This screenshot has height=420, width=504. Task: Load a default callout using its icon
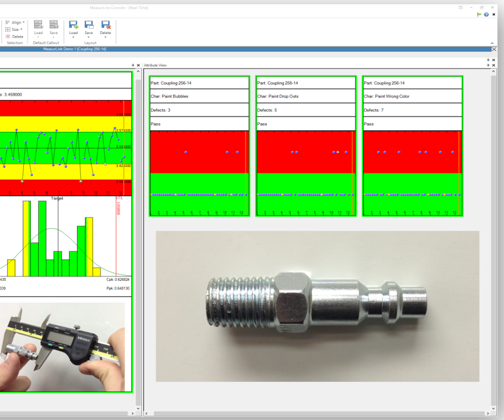[38, 25]
